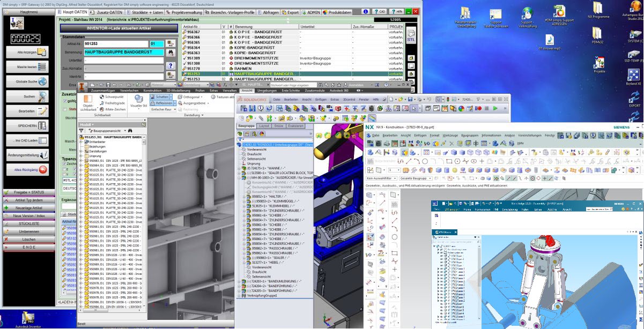Toggle the 'gültig' checkbox under Zusatzinfo
644x329 pixels.
tap(65, 101)
